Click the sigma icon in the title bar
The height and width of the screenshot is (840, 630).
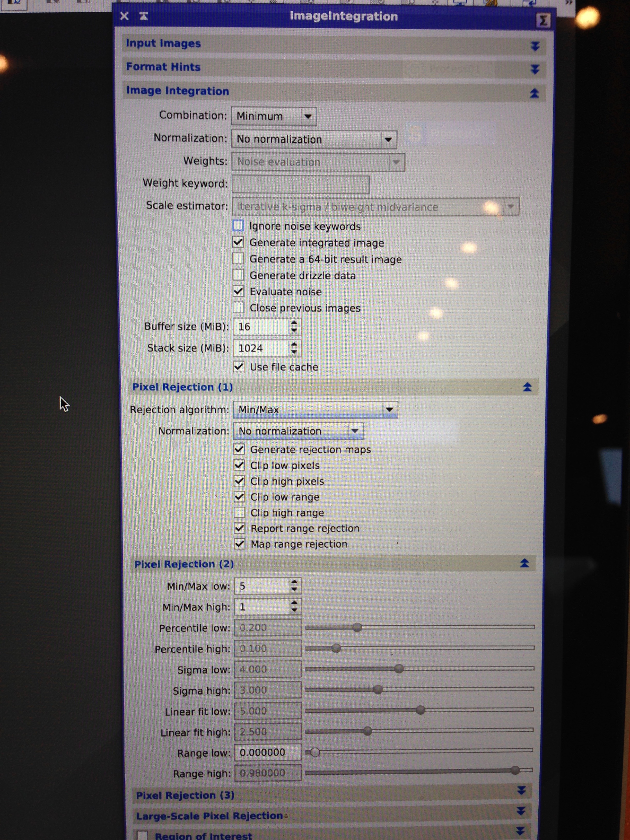tap(543, 21)
